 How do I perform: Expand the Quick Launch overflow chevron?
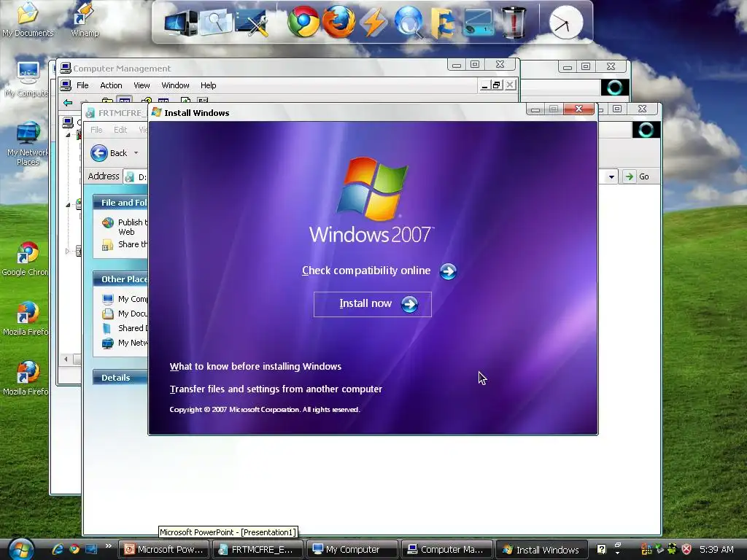108,546
